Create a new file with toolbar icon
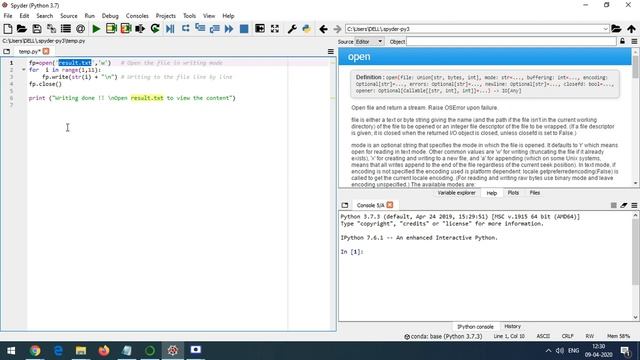This screenshot has width=640, height=360. pos(8,29)
